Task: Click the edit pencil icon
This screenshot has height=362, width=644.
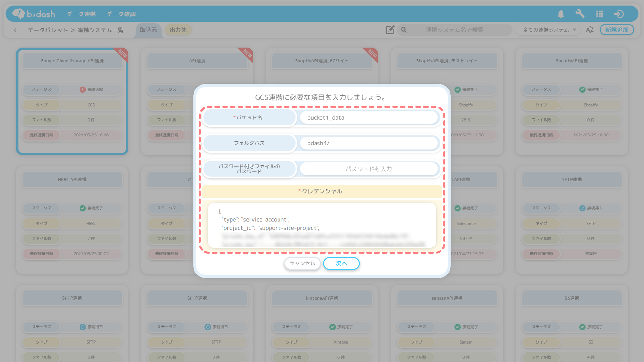Action: click(x=390, y=30)
